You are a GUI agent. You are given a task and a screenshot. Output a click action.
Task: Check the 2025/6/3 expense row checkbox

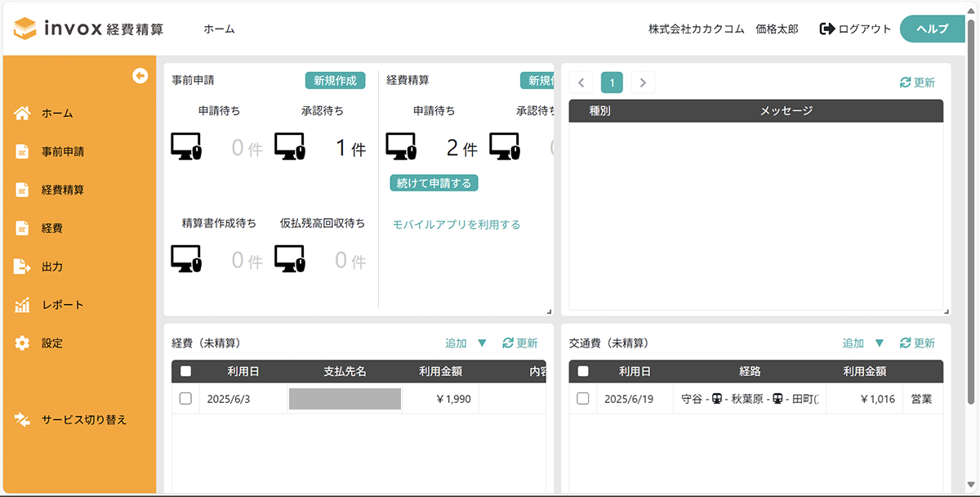(x=185, y=399)
